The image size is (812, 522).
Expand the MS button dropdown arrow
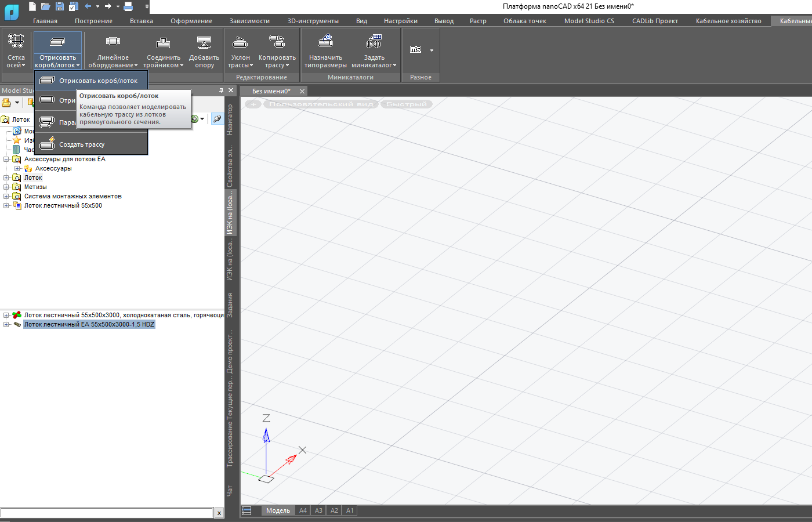(432, 50)
